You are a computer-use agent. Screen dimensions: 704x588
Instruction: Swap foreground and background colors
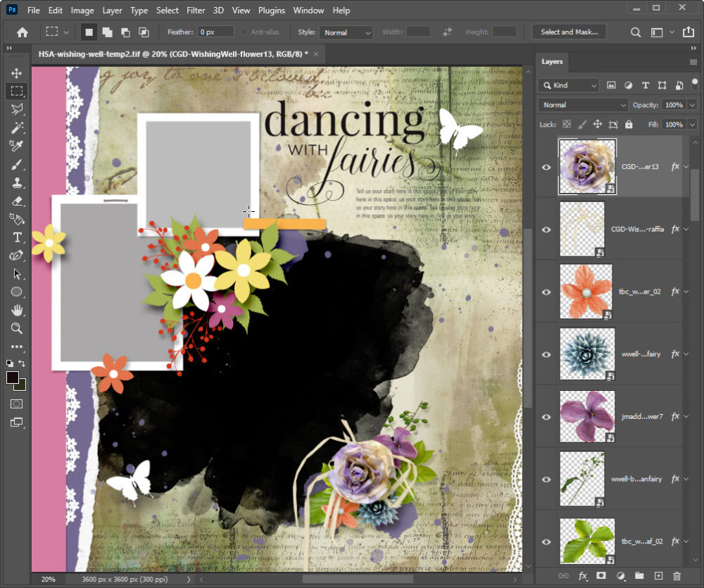point(22,363)
